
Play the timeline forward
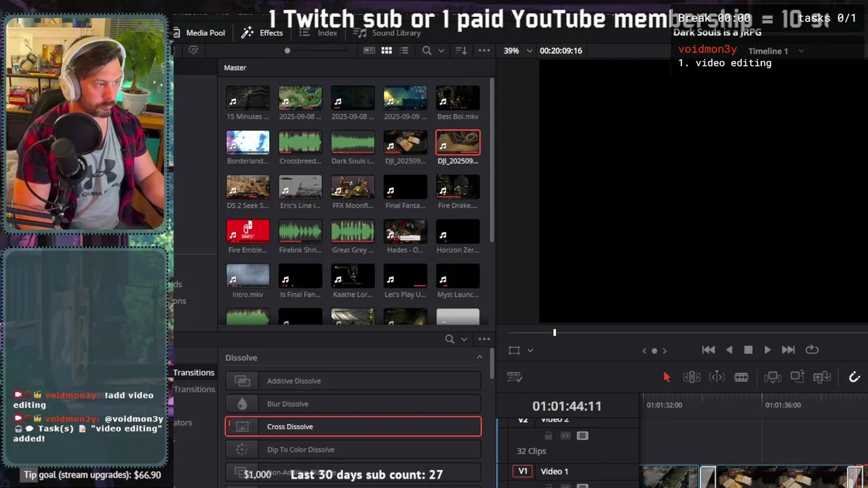[x=768, y=350]
